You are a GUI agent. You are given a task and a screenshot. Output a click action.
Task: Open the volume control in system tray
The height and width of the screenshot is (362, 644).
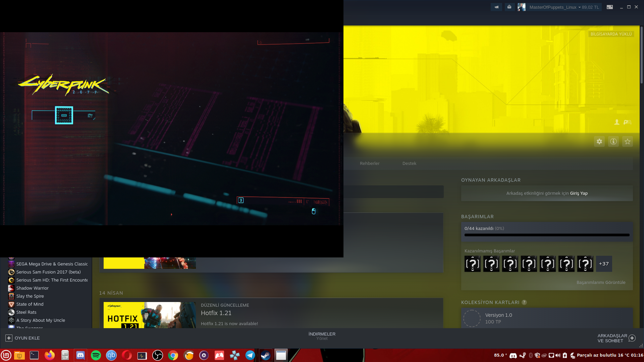pos(558,356)
